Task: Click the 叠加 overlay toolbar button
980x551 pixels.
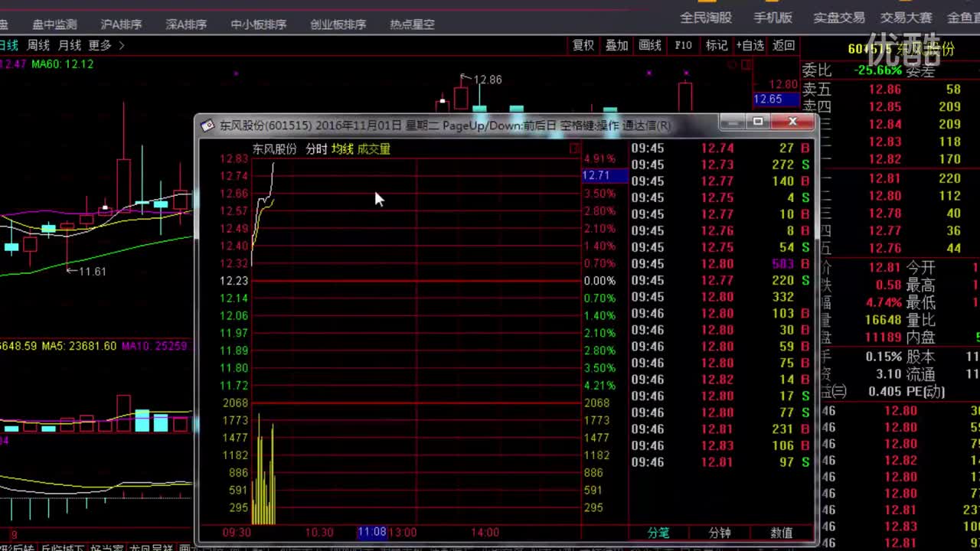Action: coord(617,46)
